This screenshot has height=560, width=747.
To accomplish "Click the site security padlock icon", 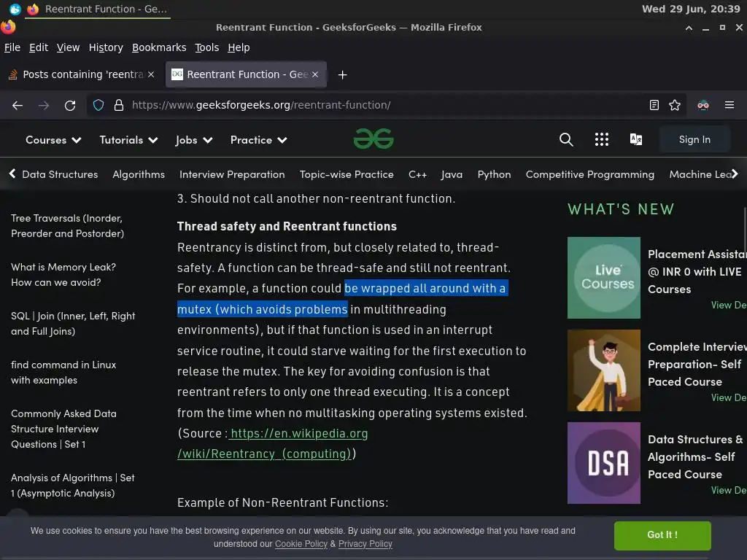I will [x=119, y=105].
